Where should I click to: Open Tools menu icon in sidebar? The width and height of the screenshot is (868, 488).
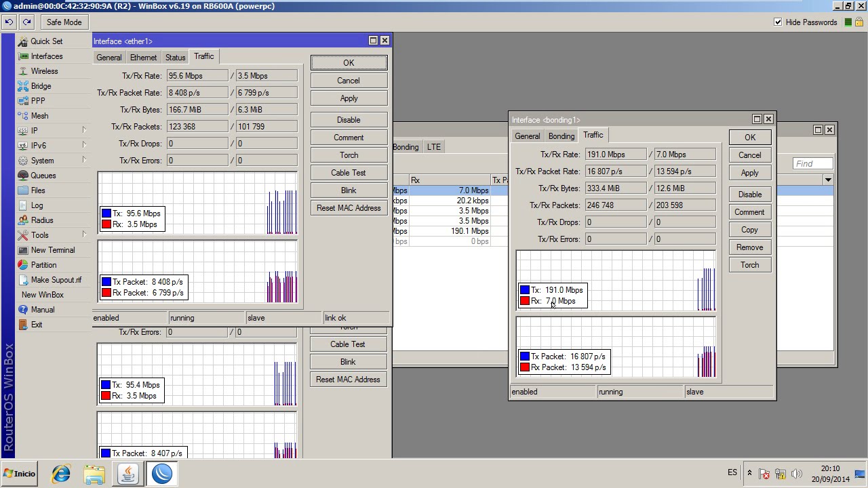(x=23, y=235)
